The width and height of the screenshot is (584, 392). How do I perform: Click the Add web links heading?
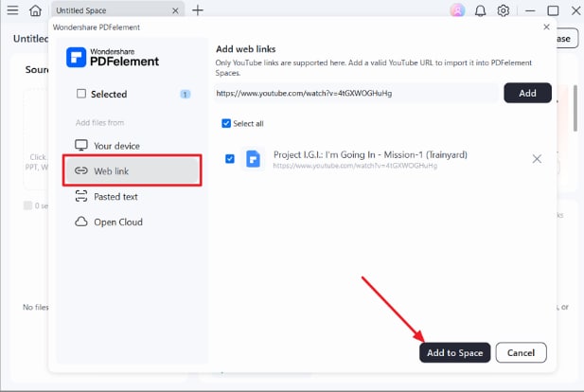[246, 49]
